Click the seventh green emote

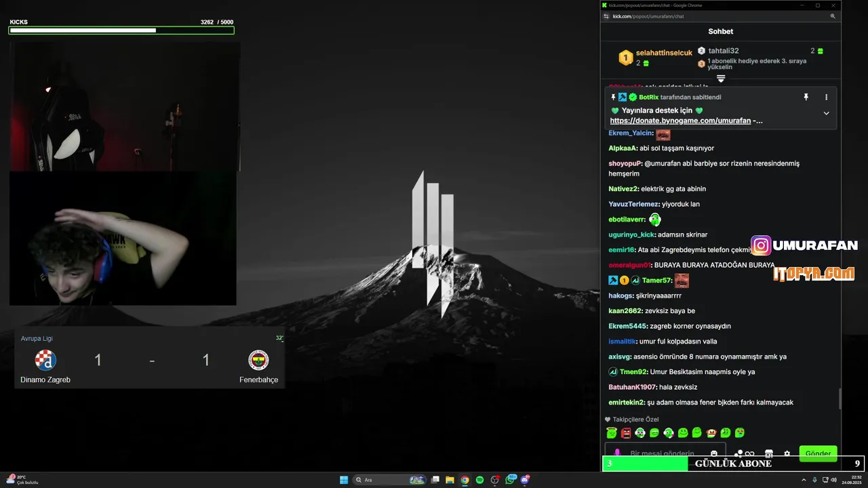pyautogui.click(x=697, y=432)
